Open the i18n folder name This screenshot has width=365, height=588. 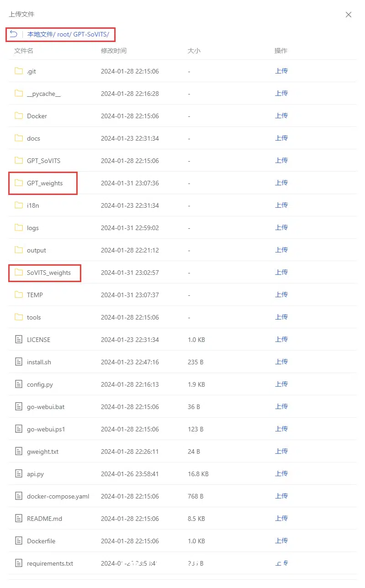(x=33, y=205)
